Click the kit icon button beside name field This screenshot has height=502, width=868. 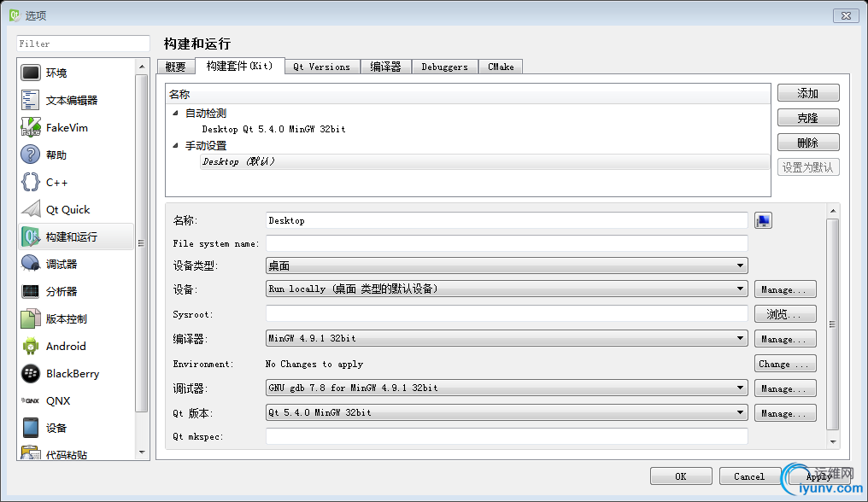tap(764, 220)
